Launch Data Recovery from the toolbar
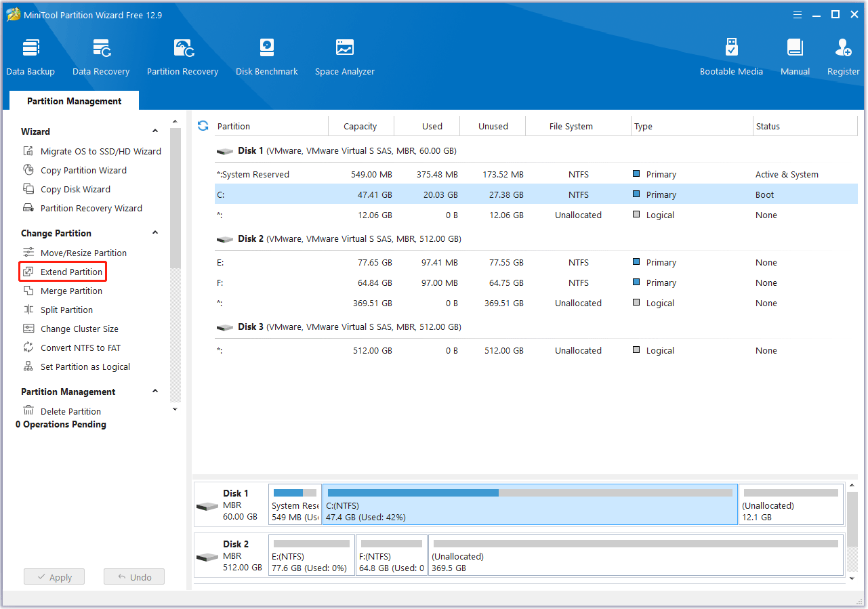The width and height of the screenshot is (868, 609). tap(101, 57)
